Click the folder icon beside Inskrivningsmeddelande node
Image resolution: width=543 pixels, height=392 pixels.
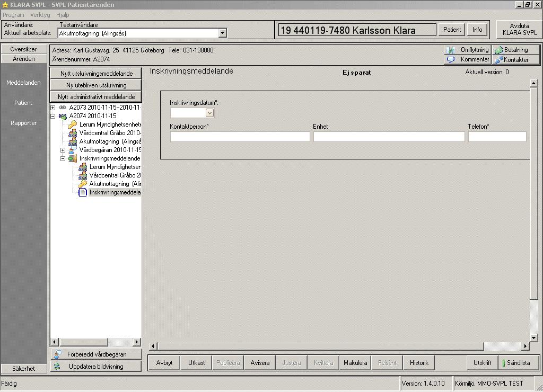(x=72, y=158)
